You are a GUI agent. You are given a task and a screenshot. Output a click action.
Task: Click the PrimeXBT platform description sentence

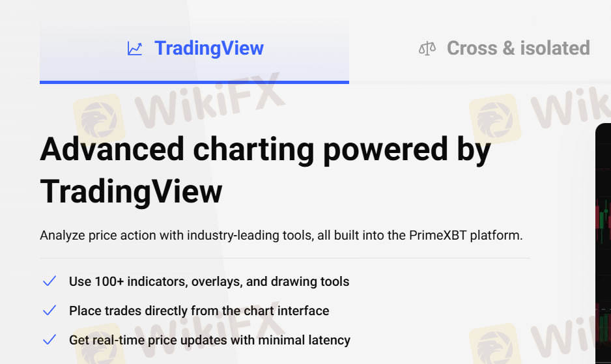(x=281, y=235)
